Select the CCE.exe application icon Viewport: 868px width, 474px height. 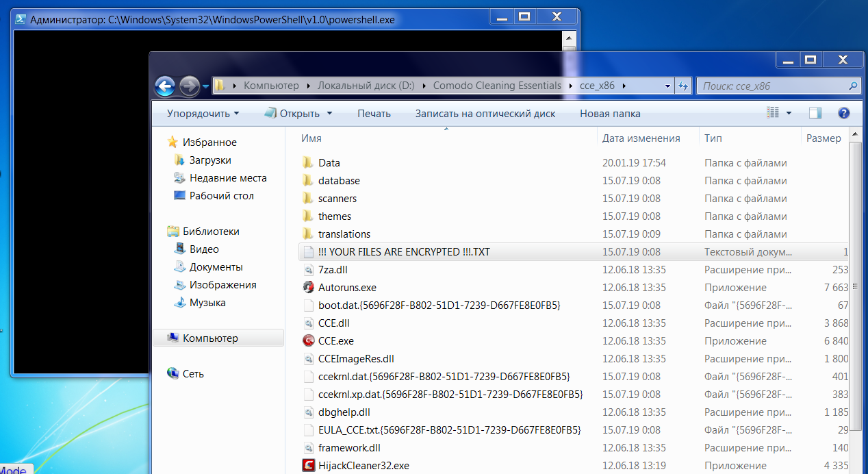pos(308,341)
